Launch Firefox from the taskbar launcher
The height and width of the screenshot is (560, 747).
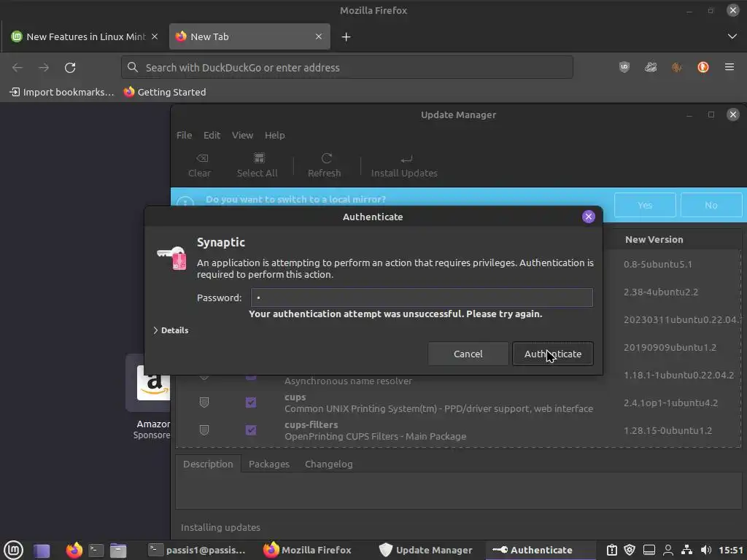74,551
